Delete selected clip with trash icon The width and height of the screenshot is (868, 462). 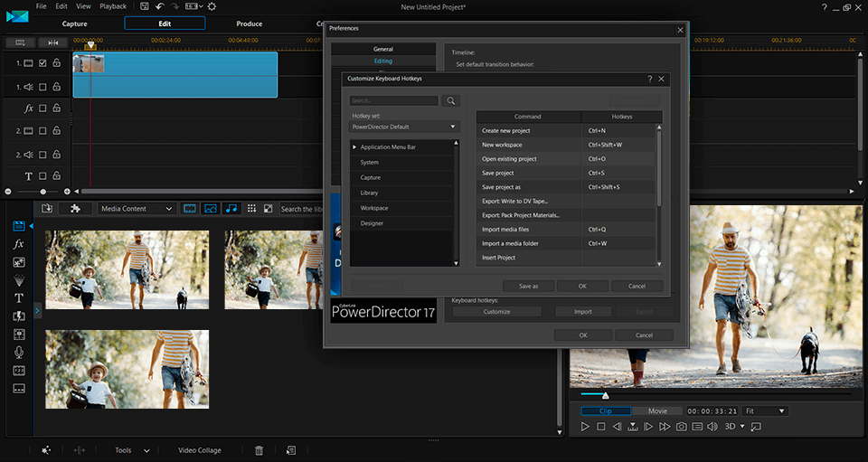[259, 450]
